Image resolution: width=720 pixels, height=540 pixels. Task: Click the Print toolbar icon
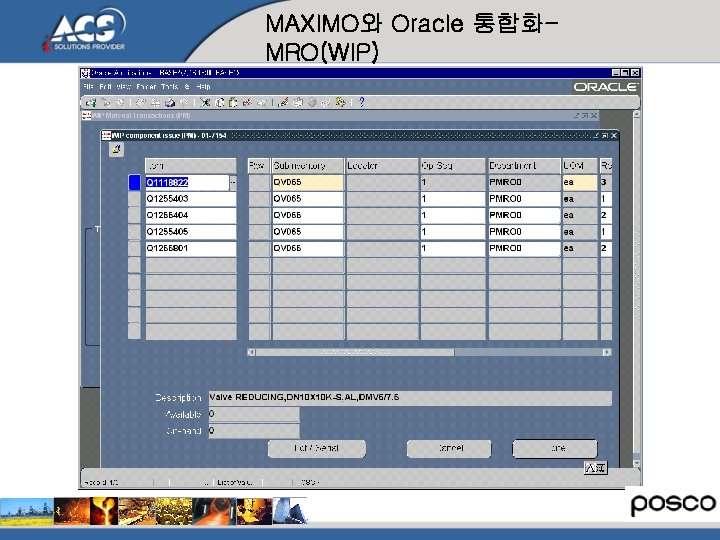click(170, 102)
